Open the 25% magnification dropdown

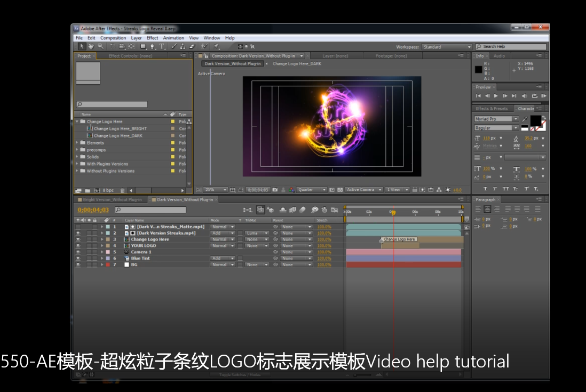click(x=216, y=190)
